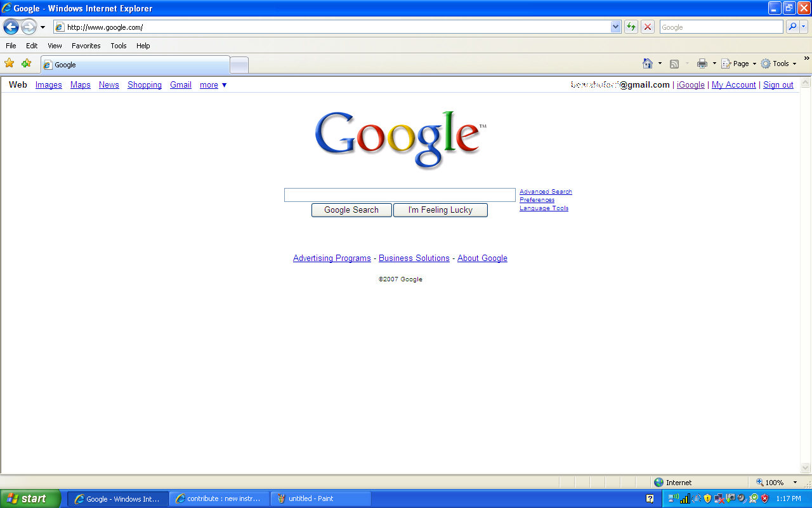
Task: Open the Images link
Action: 49,85
